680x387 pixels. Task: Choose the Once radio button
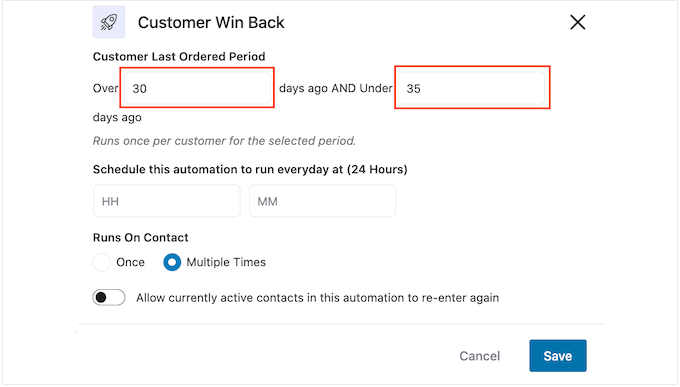click(102, 262)
